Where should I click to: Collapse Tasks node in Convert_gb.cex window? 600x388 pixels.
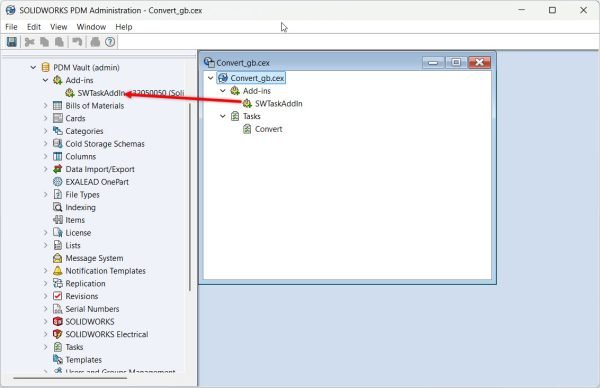point(223,116)
